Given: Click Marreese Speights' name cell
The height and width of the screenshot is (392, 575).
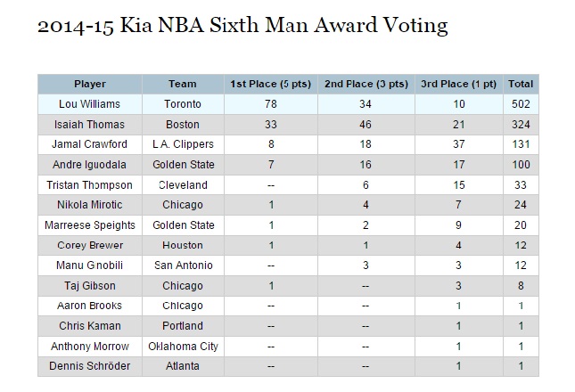Looking at the screenshot, I should click(89, 225).
